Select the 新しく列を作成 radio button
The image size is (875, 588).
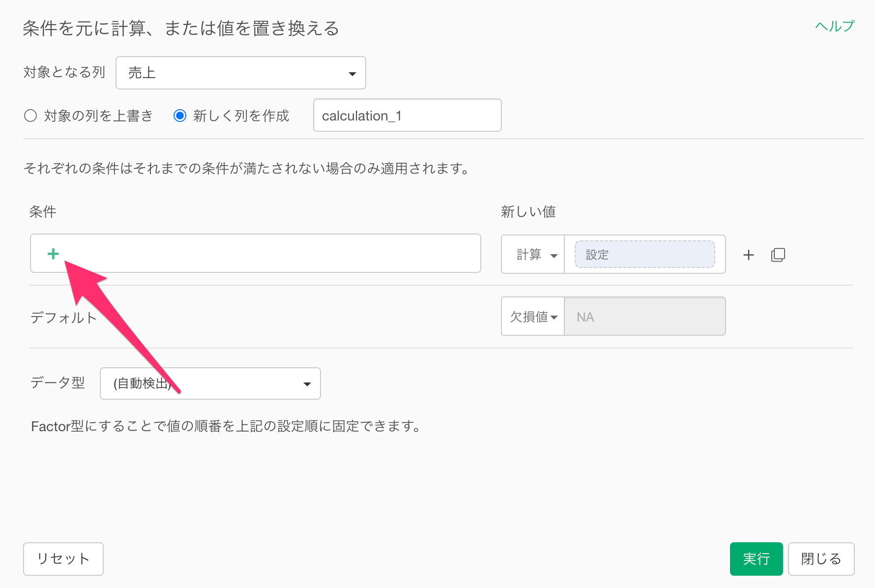[x=180, y=116]
